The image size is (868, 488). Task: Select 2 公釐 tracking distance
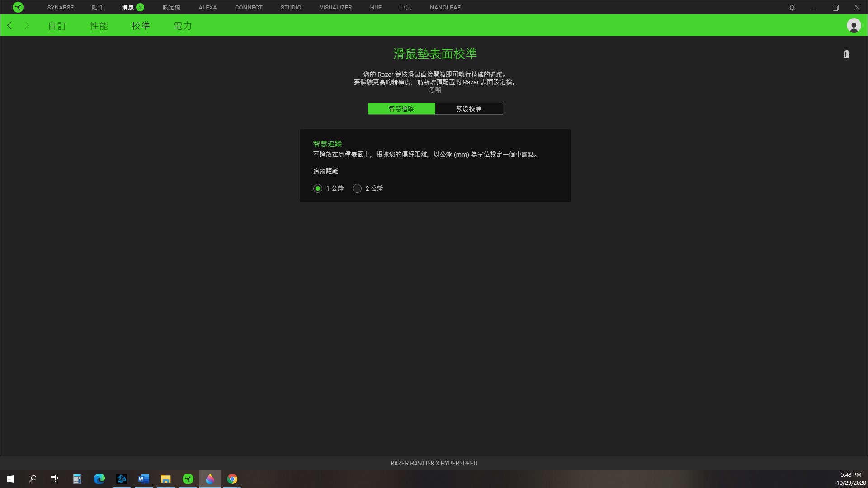tap(357, 188)
